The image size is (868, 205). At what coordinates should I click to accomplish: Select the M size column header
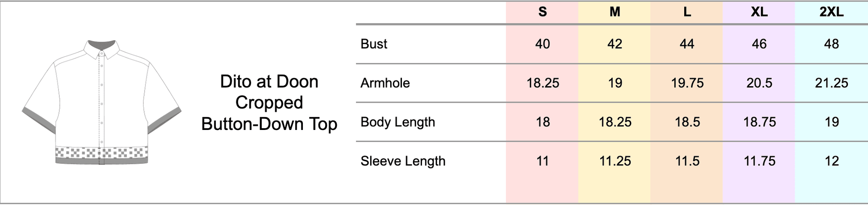click(615, 12)
